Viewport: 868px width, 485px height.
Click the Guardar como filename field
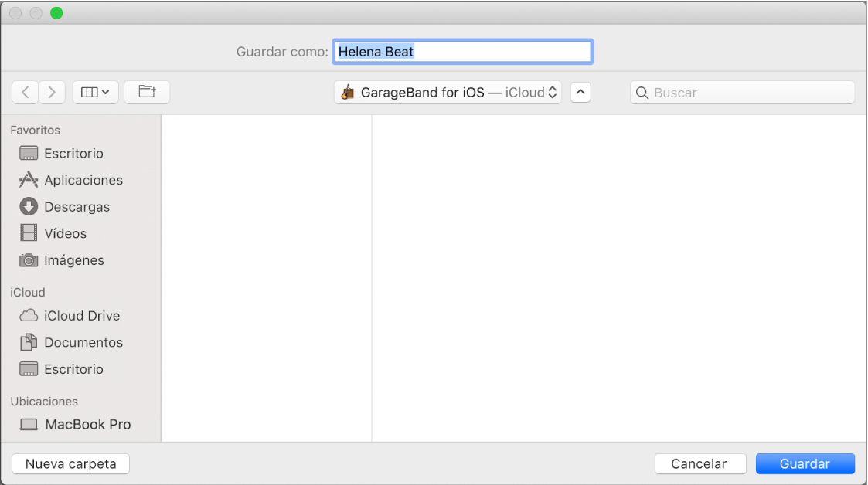pyautogui.click(x=462, y=52)
